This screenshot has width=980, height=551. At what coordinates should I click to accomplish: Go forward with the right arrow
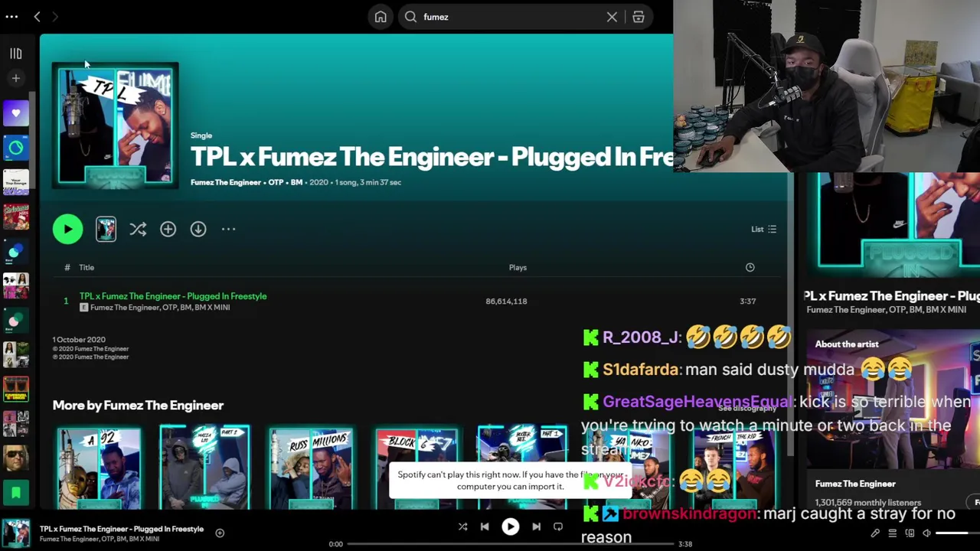(55, 17)
